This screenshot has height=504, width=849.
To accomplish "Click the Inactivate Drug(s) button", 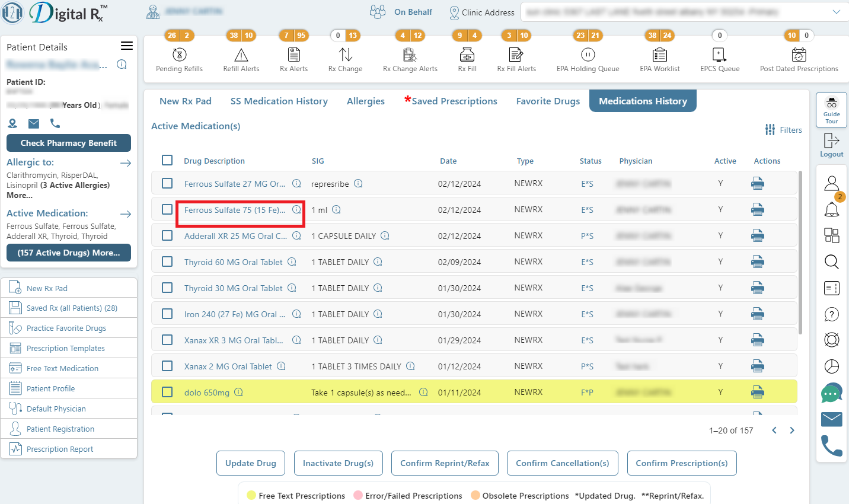I will click(338, 463).
